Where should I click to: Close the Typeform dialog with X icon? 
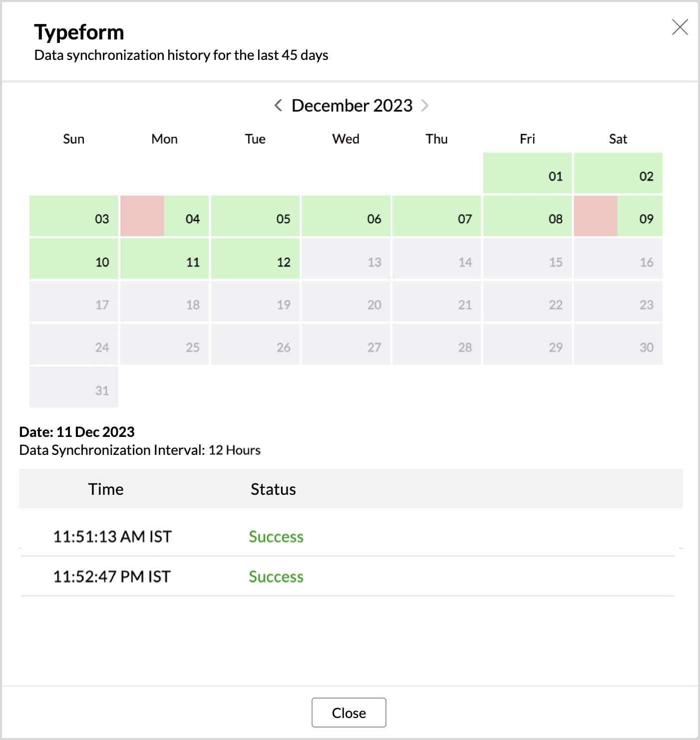(x=680, y=27)
